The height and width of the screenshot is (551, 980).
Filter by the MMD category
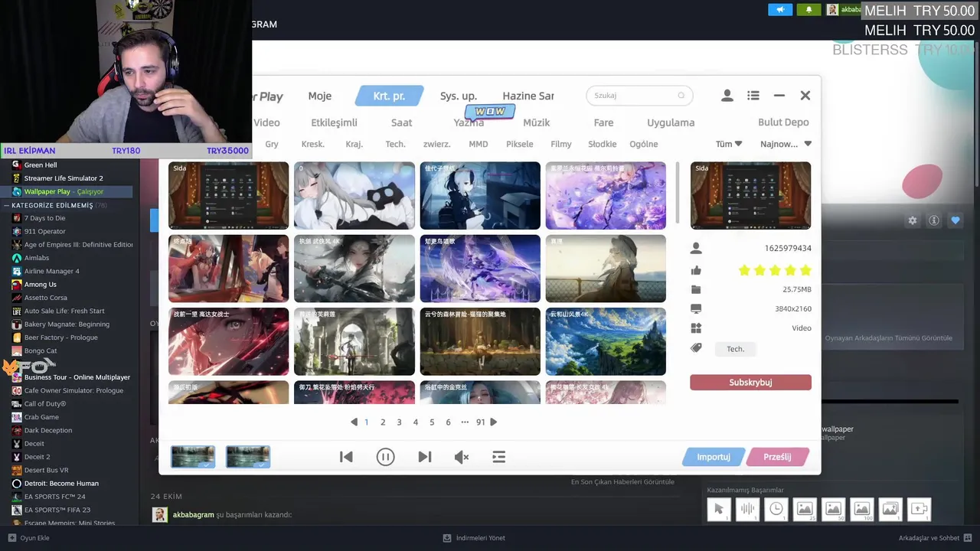[479, 144]
